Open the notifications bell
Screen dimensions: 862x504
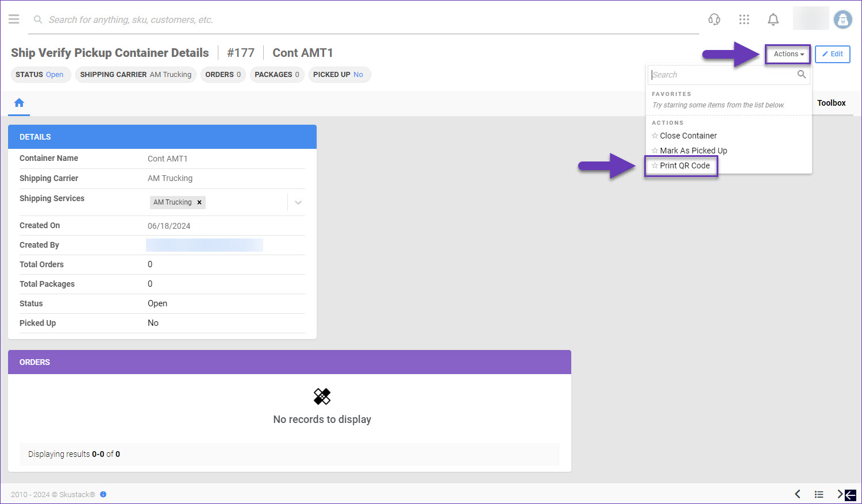point(774,20)
